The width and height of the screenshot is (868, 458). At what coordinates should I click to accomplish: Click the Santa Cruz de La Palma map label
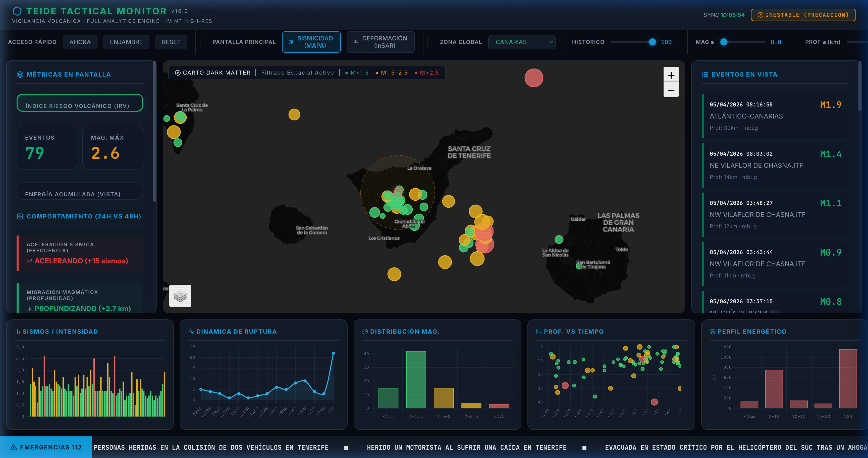[x=192, y=107]
